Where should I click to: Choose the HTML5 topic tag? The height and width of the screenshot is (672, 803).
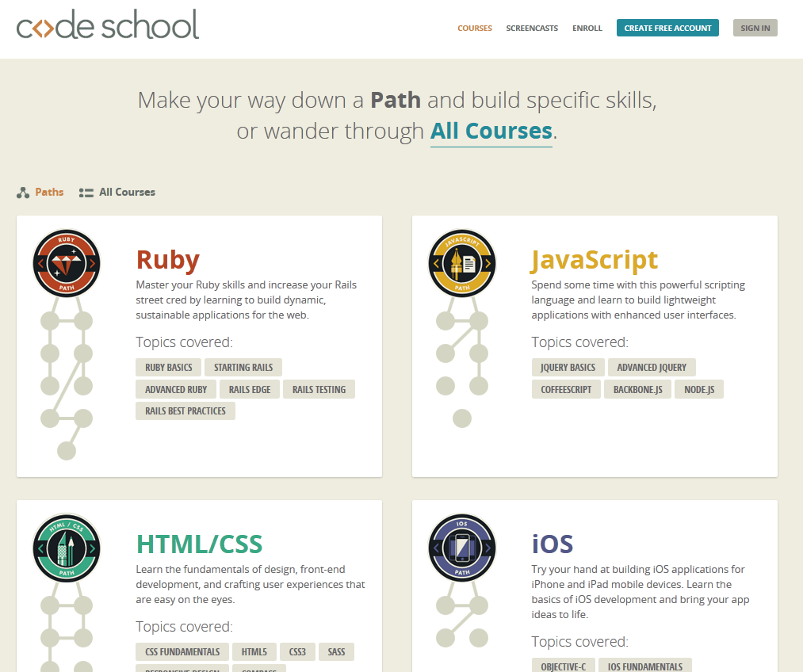point(254,652)
